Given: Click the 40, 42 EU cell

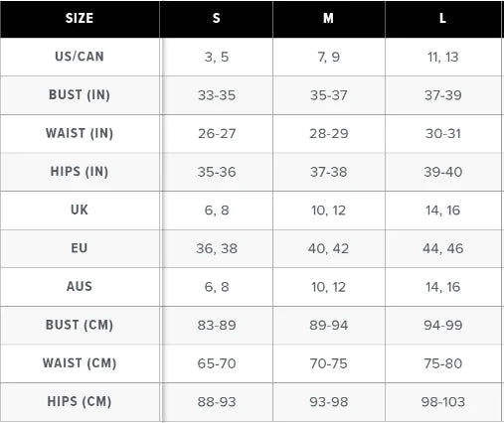Looking at the screenshot, I should point(328,249).
